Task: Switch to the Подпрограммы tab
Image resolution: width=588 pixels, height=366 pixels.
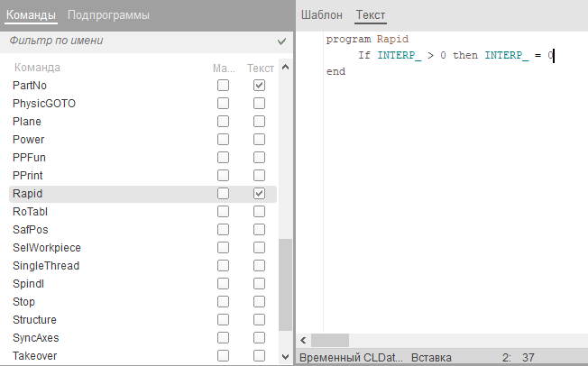Action: [x=108, y=15]
